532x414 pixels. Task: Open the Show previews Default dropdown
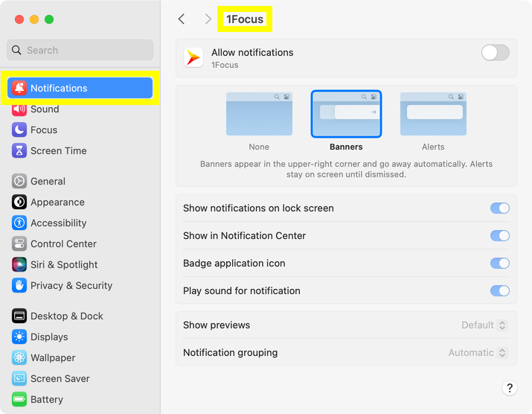pyautogui.click(x=484, y=325)
